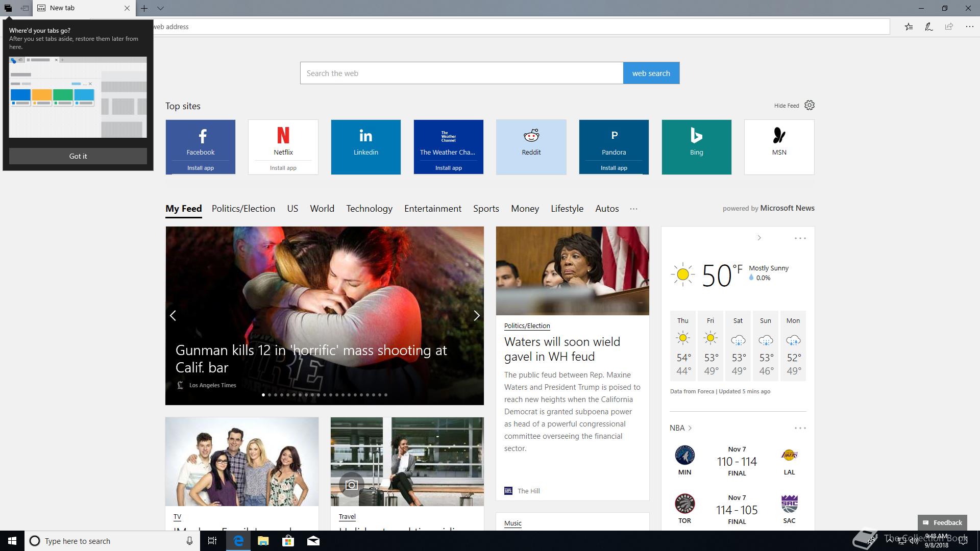The image size is (980, 551).
Task: Open the MIN vs LAL game score
Action: 737,461
